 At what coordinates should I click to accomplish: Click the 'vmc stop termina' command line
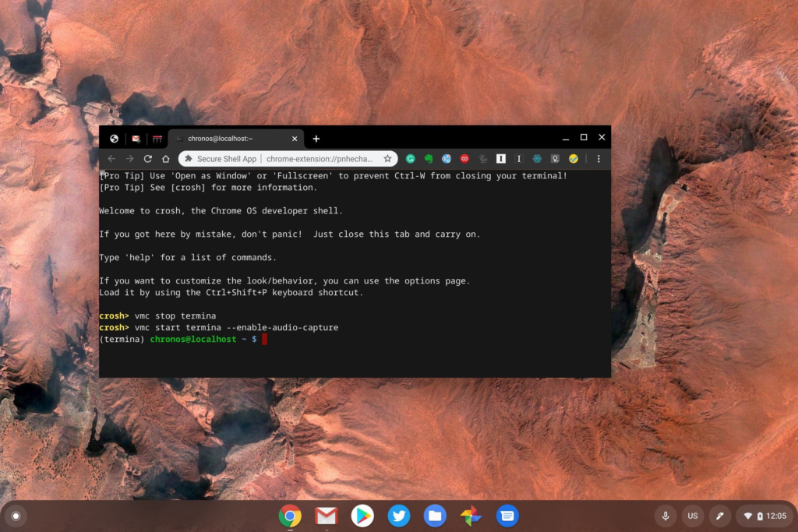(x=157, y=315)
